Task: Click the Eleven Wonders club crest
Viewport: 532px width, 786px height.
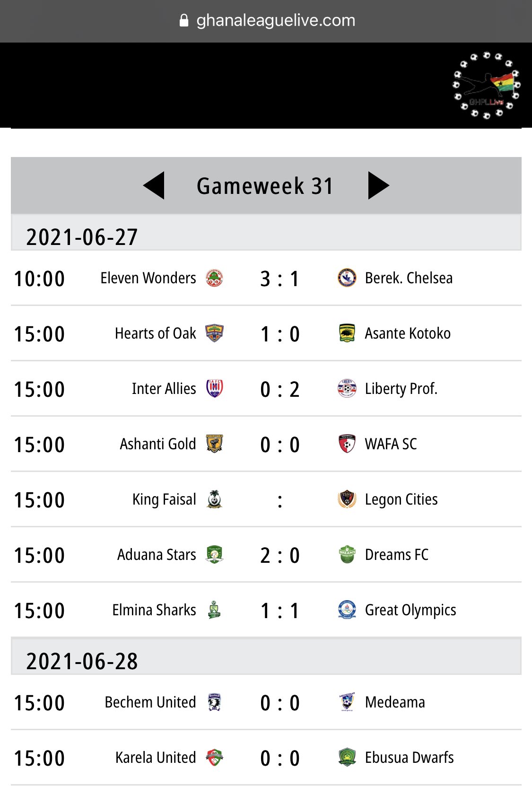Action: (x=214, y=278)
